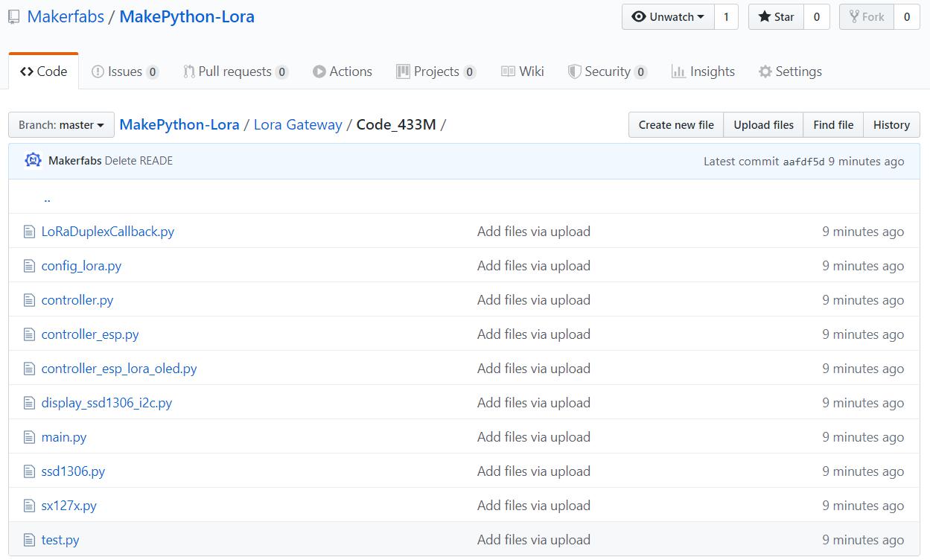
Task: Click the Find file button
Action: click(x=833, y=125)
